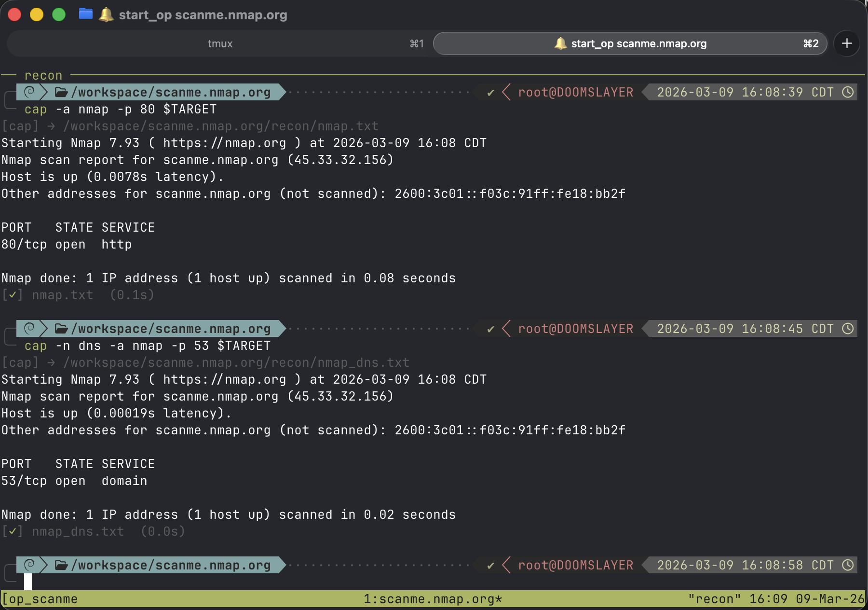
Task: Click the nmap.org URL in first scan output
Action: pos(224,143)
